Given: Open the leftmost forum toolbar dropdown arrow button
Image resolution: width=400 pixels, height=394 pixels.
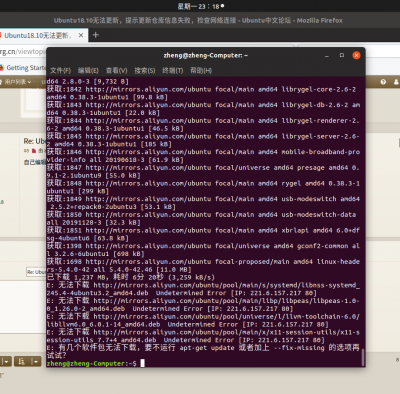Looking at the screenshot, I should tap(6, 361).
